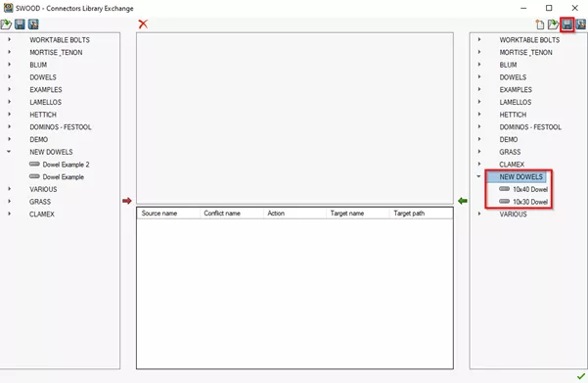Expand LAMELLOS in the right tree
Screen dimensions: 588x383
(479, 102)
